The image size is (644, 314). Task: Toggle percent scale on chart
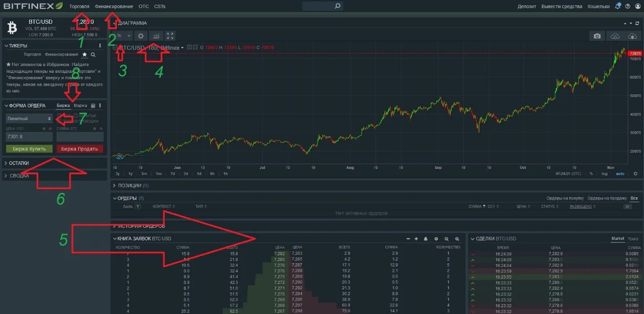coord(591,174)
